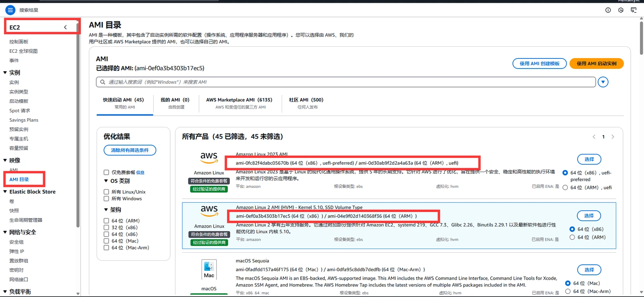Choose 64 位 (Mac) radio for macOS Sequoia

click(568, 283)
